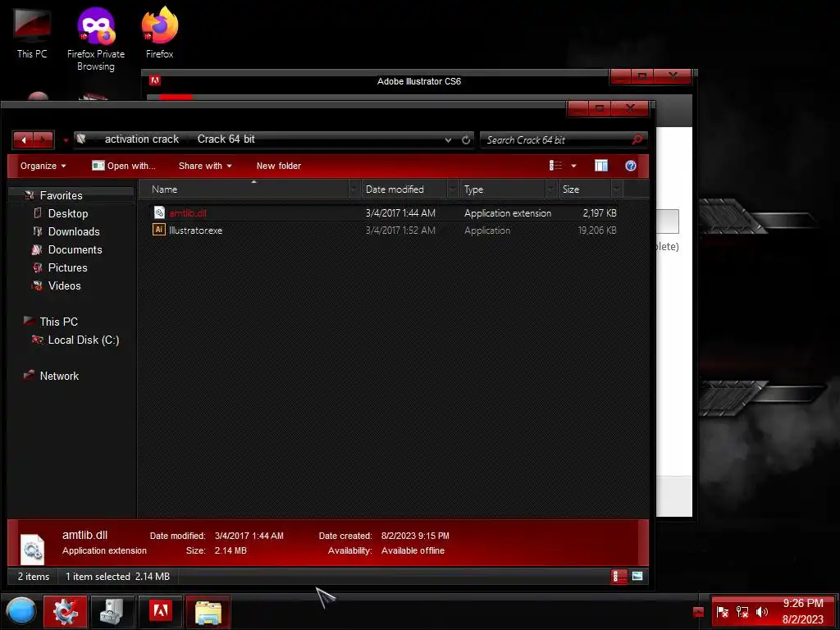
Task: Open Videos in the navigation pane
Action: (64, 285)
